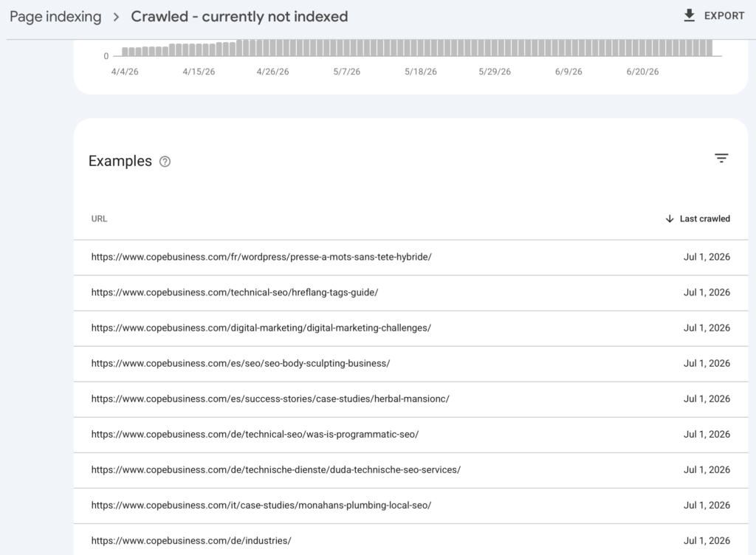Image resolution: width=756 pixels, height=555 pixels.
Task: Click the last crawled date for hreflang-tags-guide
Action: (707, 292)
